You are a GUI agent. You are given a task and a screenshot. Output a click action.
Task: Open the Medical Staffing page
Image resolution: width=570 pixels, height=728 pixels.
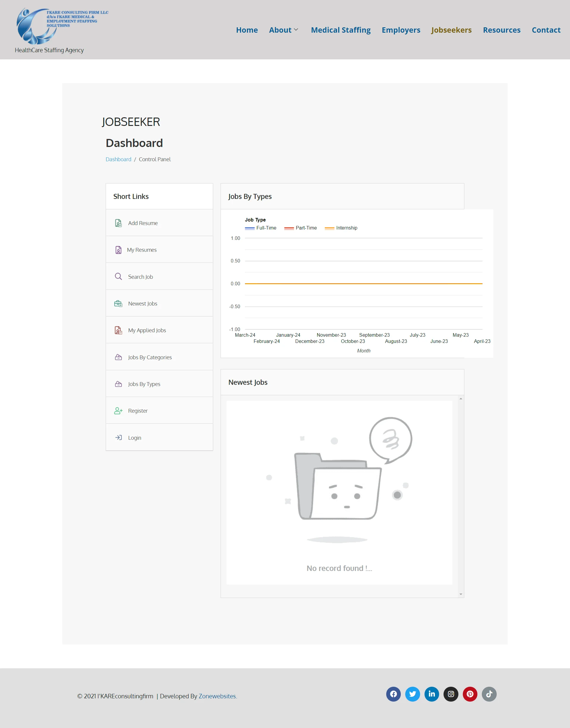tap(341, 30)
